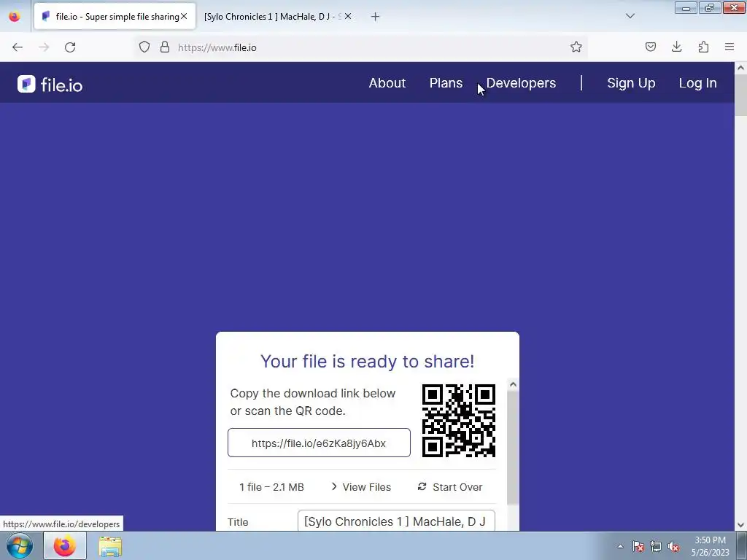Close the Sylo Chronicles tab
The height and width of the screenshot is (560, 747).
[x=348, y=16]
